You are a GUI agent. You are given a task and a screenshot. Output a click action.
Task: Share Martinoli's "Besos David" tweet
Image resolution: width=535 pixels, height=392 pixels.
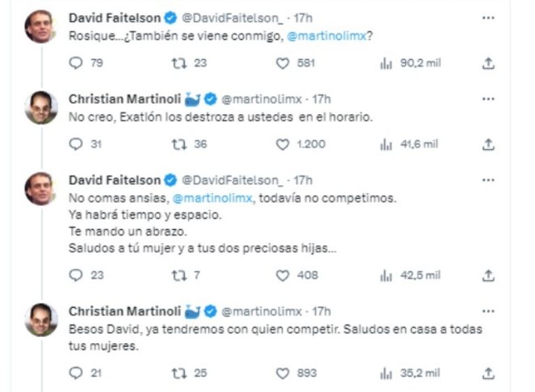[x=488, y=373]
